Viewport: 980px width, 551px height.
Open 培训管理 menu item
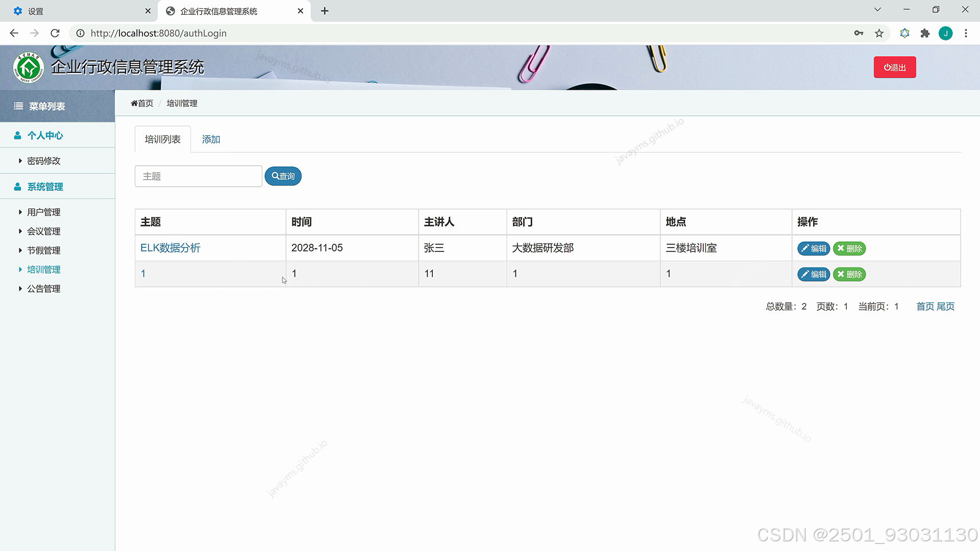(43, 269)
